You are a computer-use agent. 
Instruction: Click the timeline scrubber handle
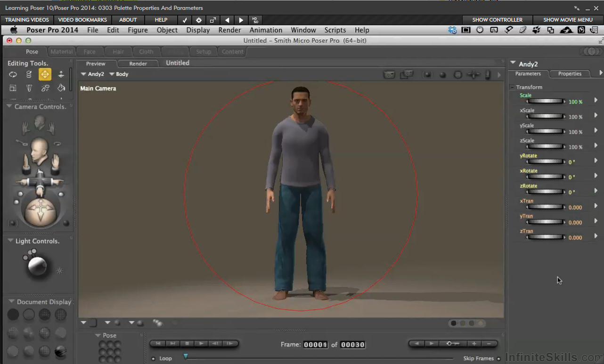click(186, 356)
